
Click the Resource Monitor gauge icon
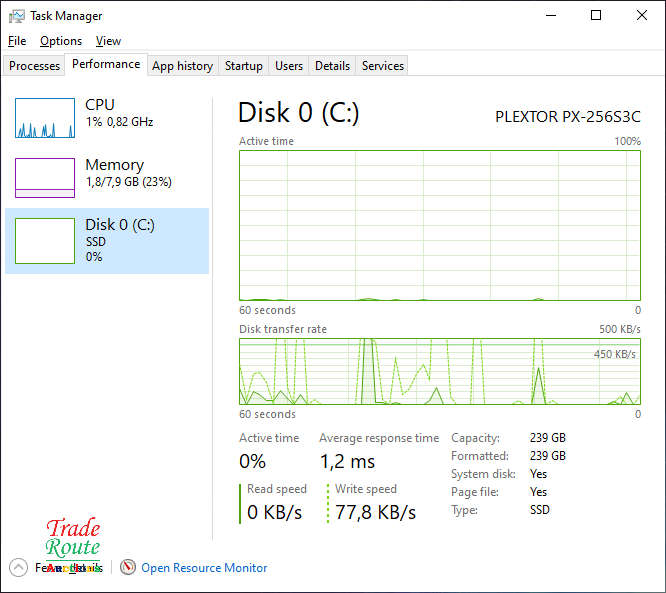127,567
